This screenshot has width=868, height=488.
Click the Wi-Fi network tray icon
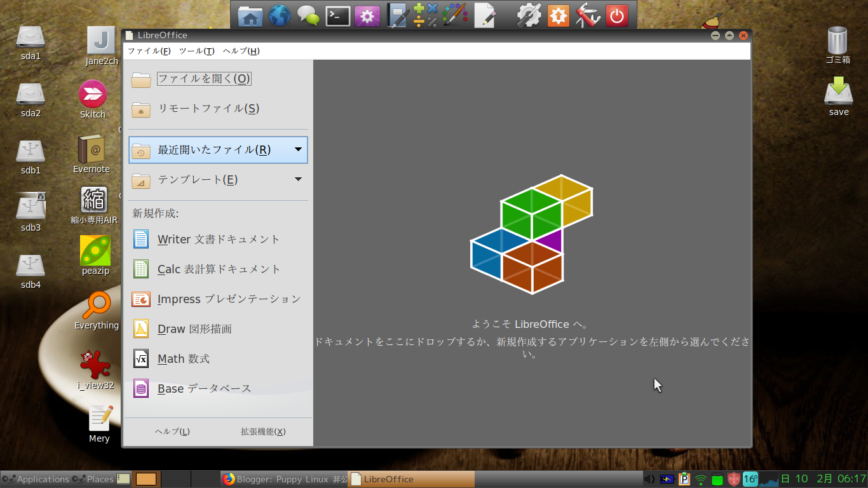point(701,480)
